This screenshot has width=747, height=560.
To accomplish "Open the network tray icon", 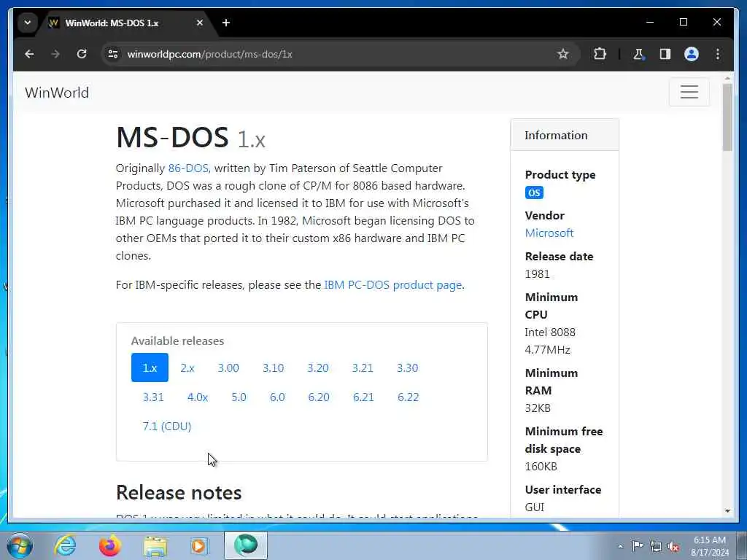I will pyautogui.click(x=656, y=546).
